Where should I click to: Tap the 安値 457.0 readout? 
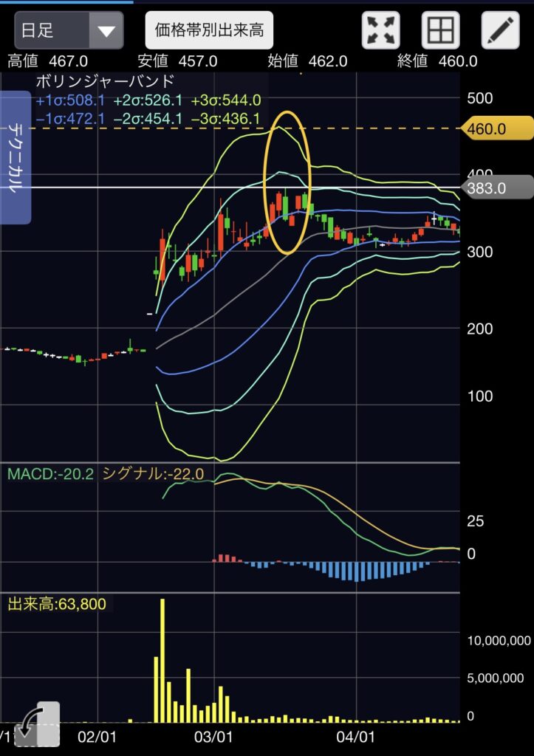pyautogui.click(x=177, y=61)
